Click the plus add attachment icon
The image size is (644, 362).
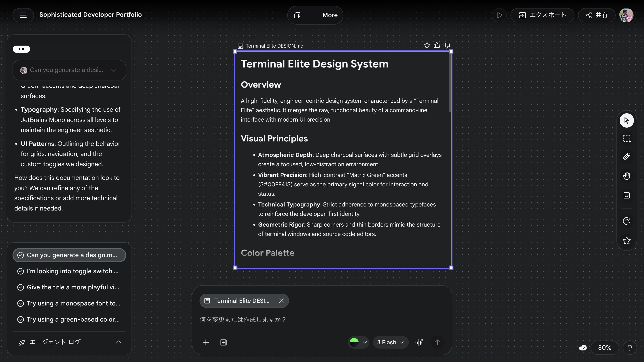click(206, 343)
